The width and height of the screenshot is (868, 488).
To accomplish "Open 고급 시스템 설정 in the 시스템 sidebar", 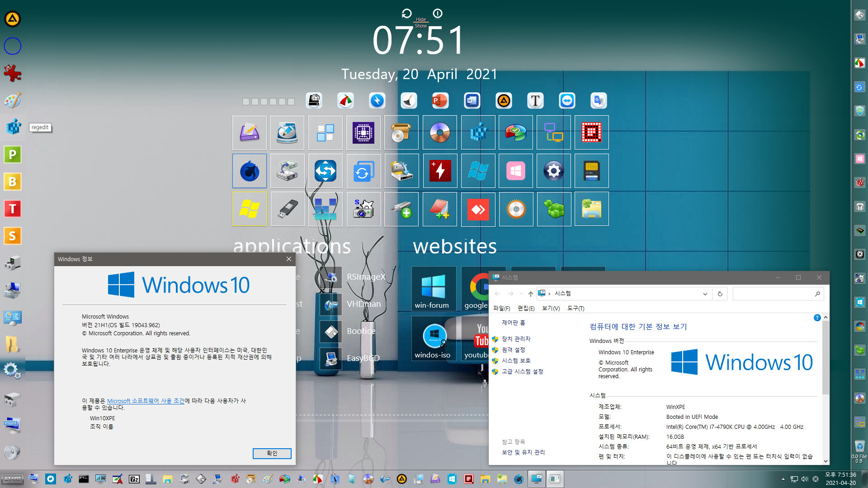I will pyautogui.click(x=522, y=371).
